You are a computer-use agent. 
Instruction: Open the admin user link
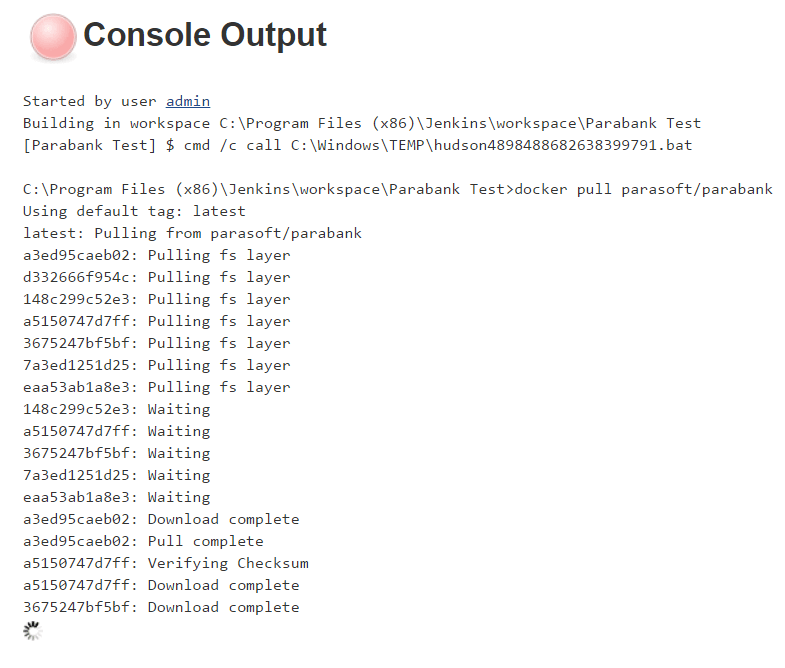(x=188, y=102)
